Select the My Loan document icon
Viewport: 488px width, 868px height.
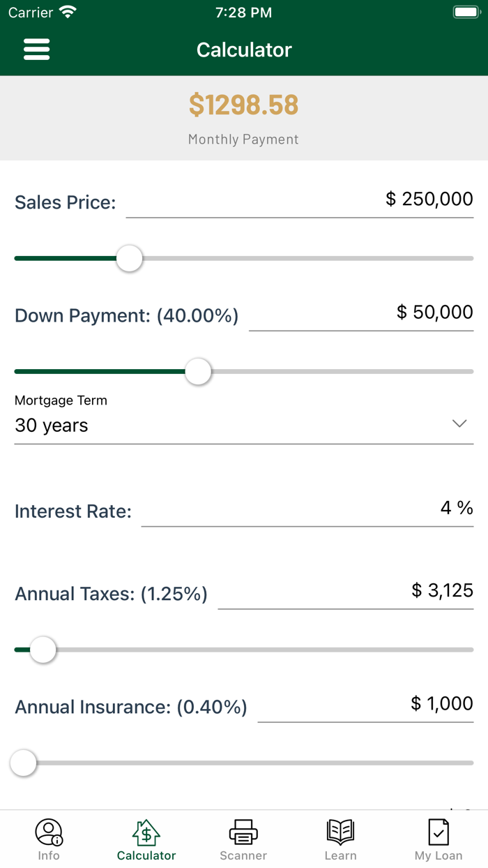[438, 831]
